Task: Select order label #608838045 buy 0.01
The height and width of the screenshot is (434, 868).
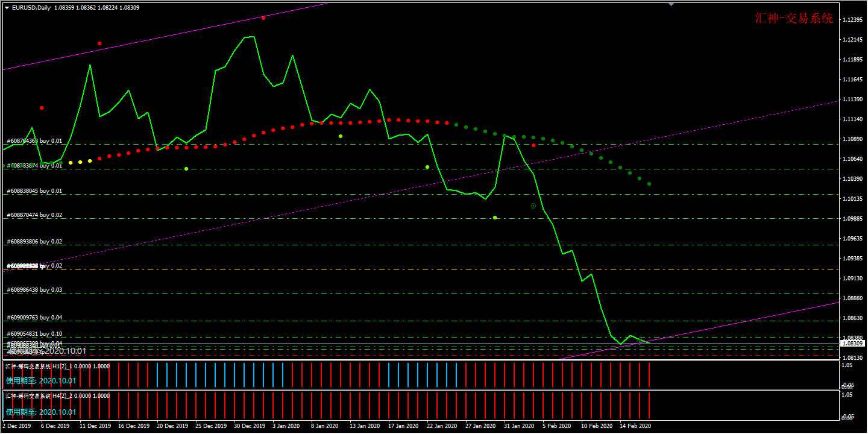Action: point(34,191)
